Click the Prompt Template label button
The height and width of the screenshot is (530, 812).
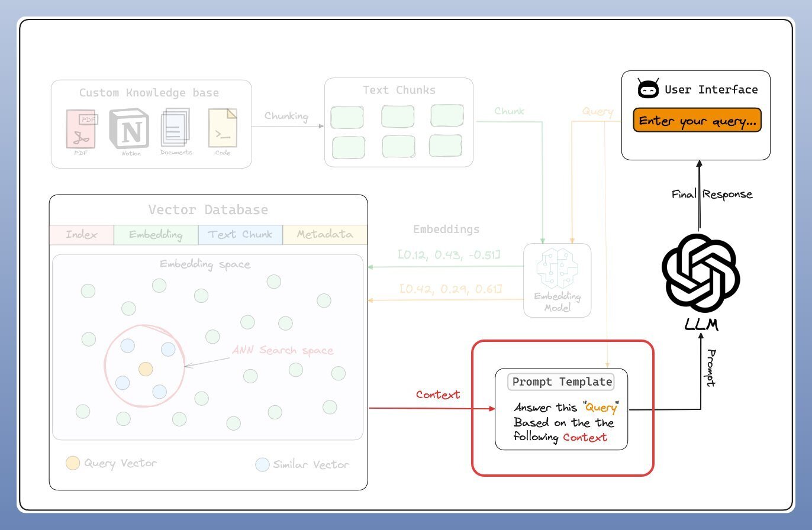coord(562,382)
